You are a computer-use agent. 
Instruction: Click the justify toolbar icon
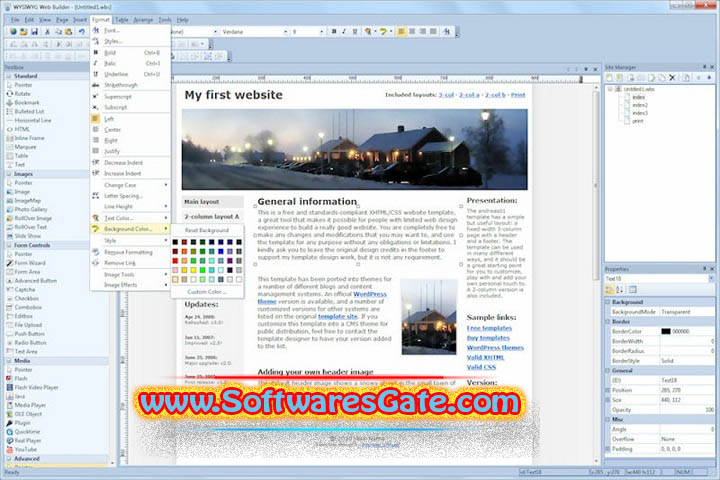[x=433, y=32]
